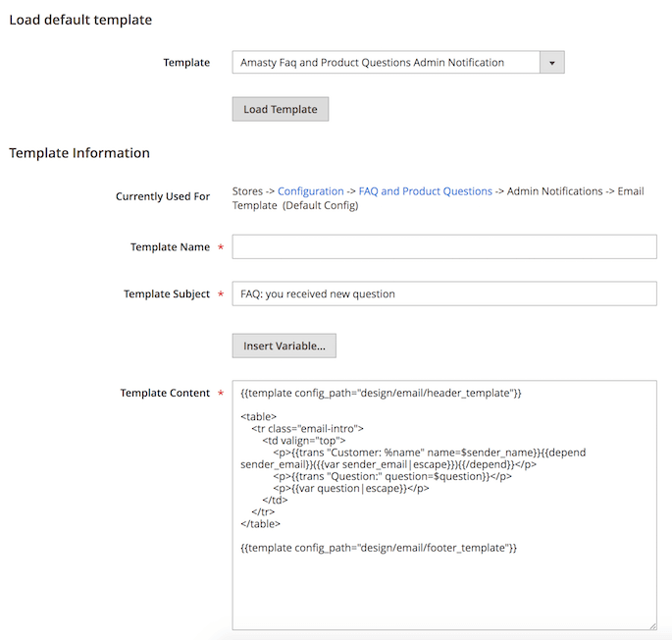Viewport: 672px width, 640px height.
Task: Focus the empty Template Name field
Action: point(444,246)
